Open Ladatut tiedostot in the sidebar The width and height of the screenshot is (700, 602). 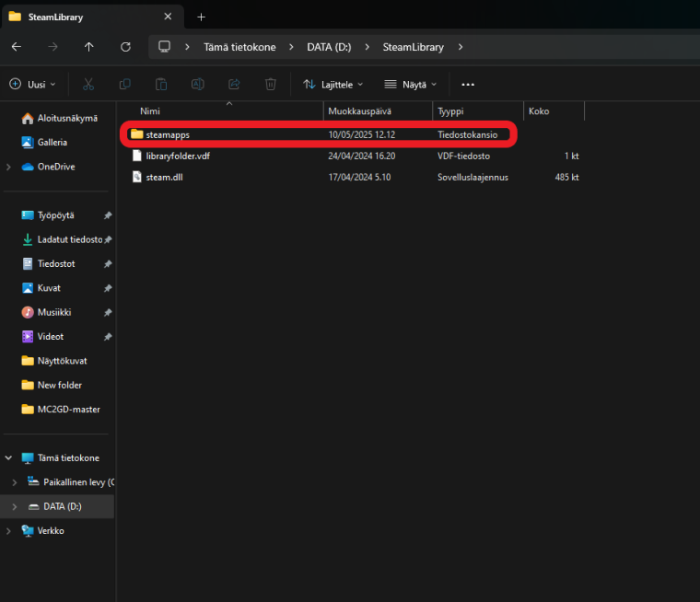[63, 239]
